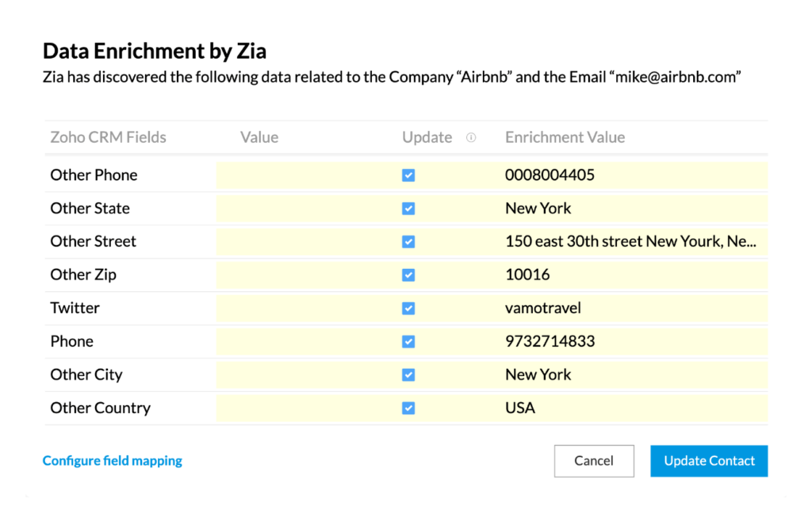
Task: Click the Zoho CRM Fields column header
Action: tap(109, 137)
